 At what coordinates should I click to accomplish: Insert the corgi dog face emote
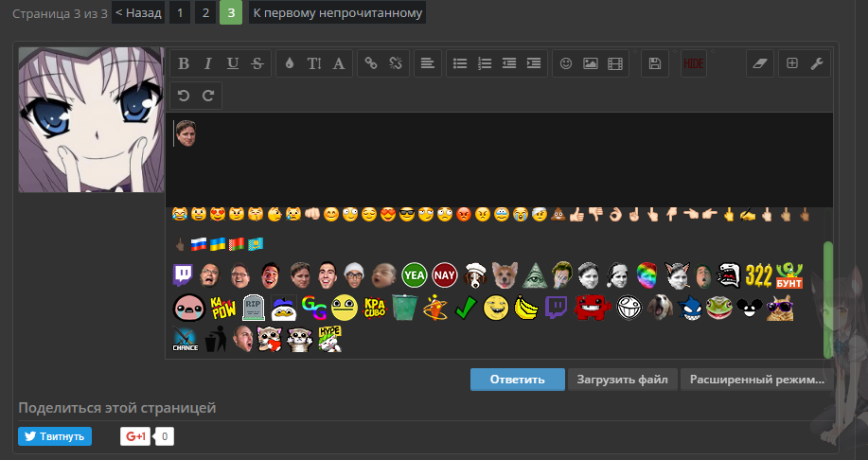[x=505, y=275]
